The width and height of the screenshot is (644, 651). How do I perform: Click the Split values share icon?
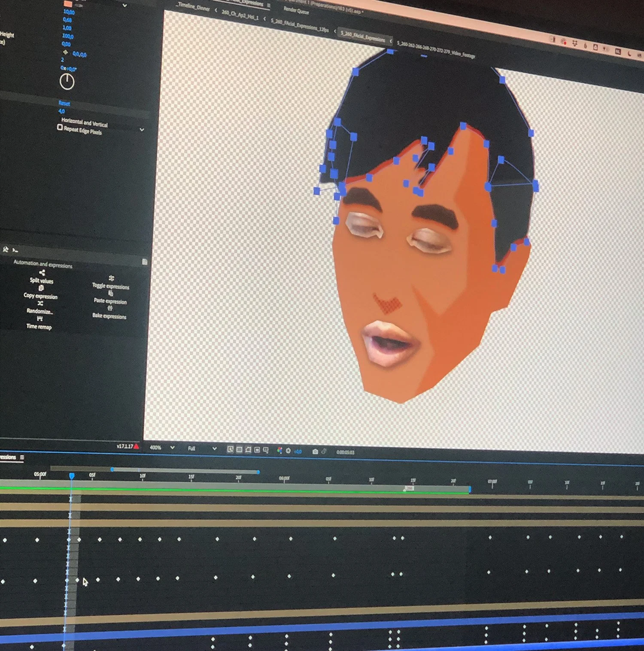coord(42,273)
